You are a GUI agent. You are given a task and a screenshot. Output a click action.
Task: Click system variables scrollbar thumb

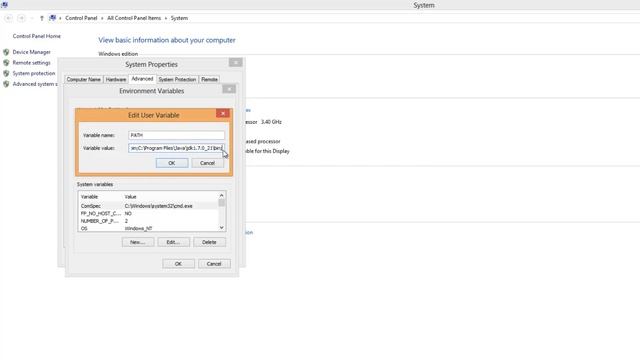tap(222, 203)
